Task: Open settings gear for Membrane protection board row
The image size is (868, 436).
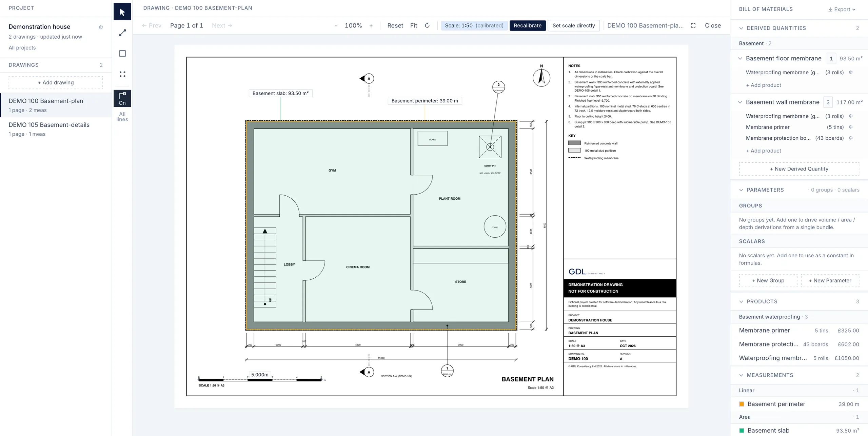Action: (851, 138)
